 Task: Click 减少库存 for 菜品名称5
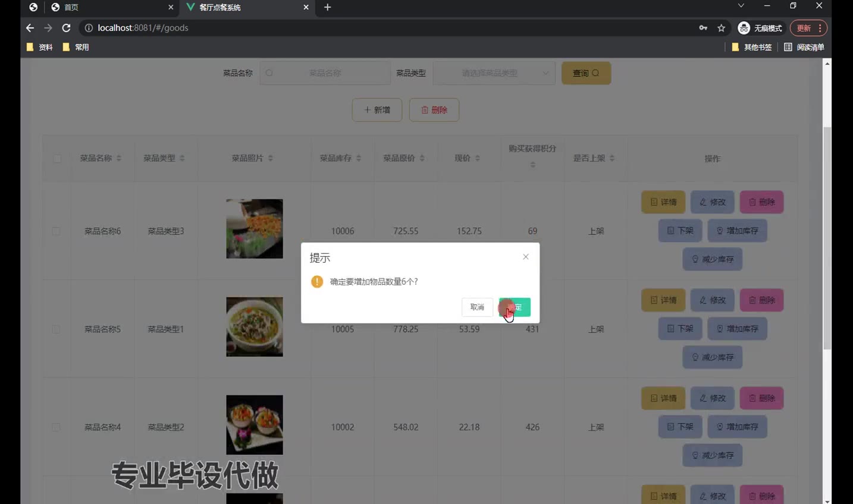(713, 357)
